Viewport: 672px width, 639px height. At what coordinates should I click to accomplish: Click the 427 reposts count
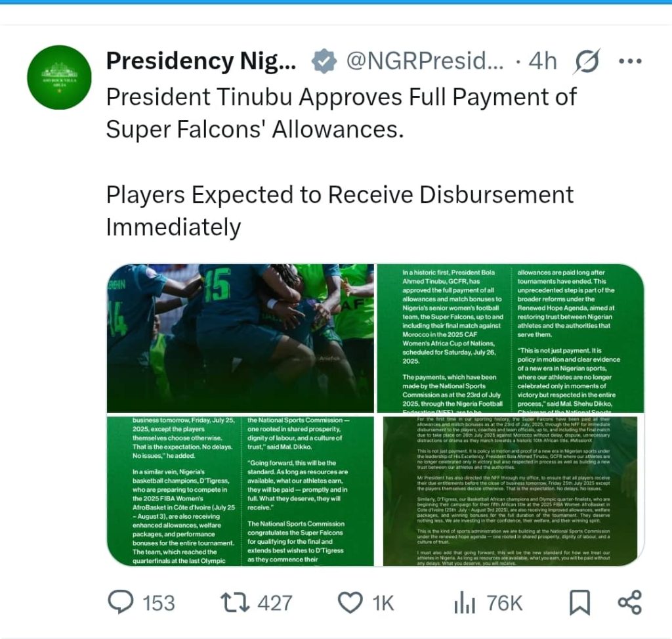pos(275,602)
